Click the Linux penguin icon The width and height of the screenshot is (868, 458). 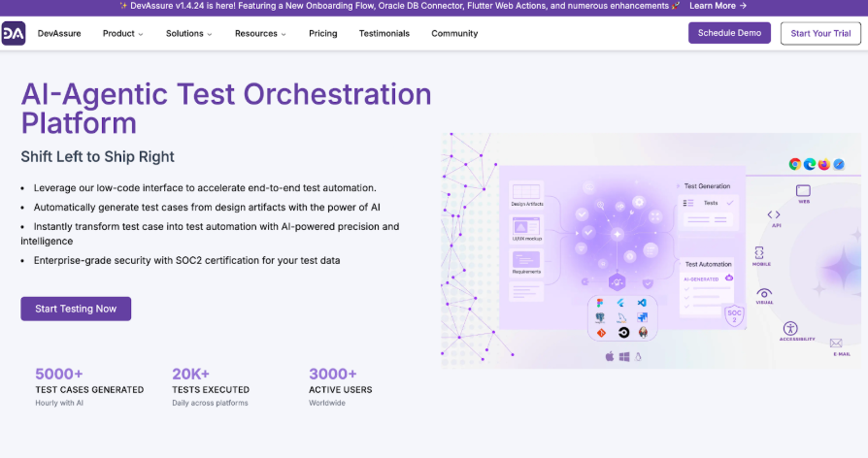[x=638, y=357]
